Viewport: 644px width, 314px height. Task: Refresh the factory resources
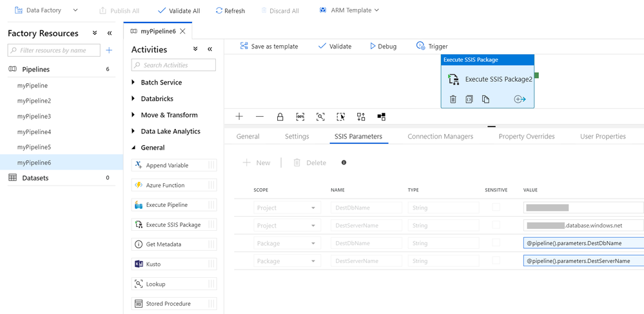[230, 11]
